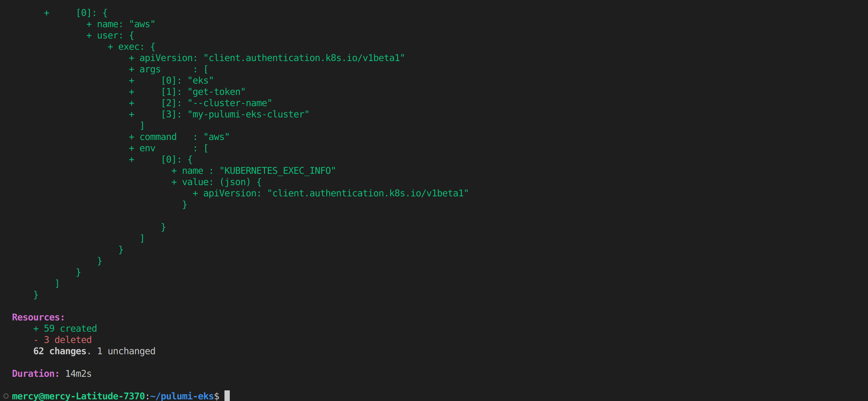
Task: Click the bold "62 changes" text
Action: click(x=60, y=351)
